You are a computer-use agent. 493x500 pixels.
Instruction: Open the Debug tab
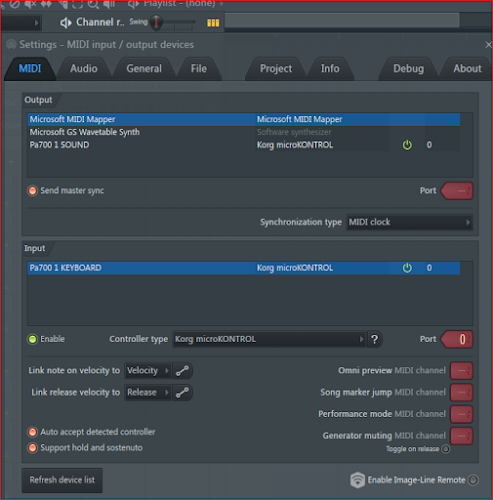408,69
